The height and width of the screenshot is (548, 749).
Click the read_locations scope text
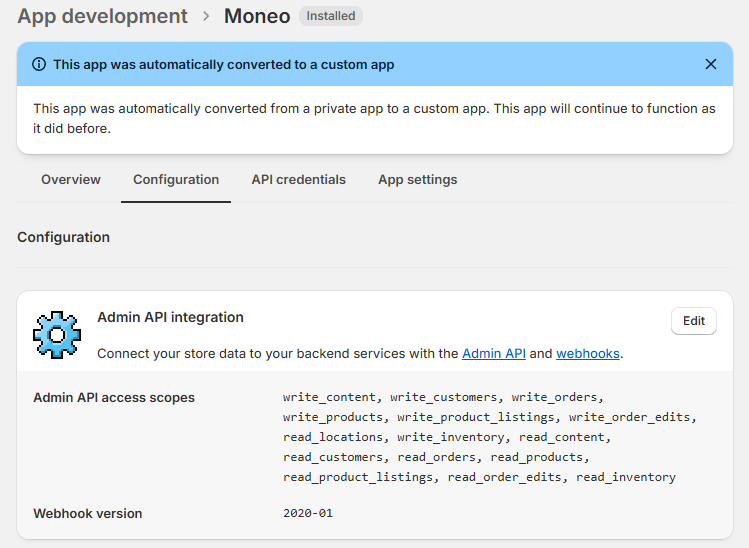(333, 437)
